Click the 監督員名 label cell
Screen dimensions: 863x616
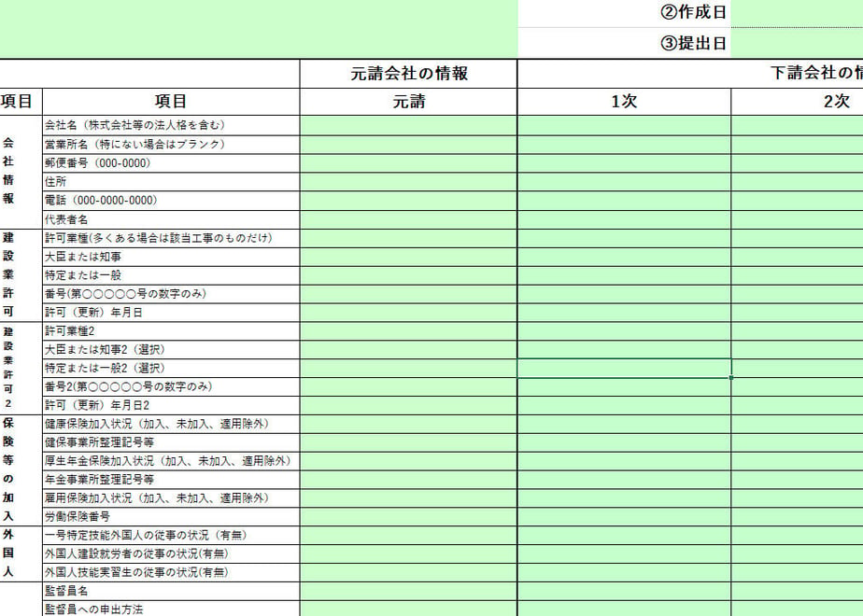[x=171, y=591]
